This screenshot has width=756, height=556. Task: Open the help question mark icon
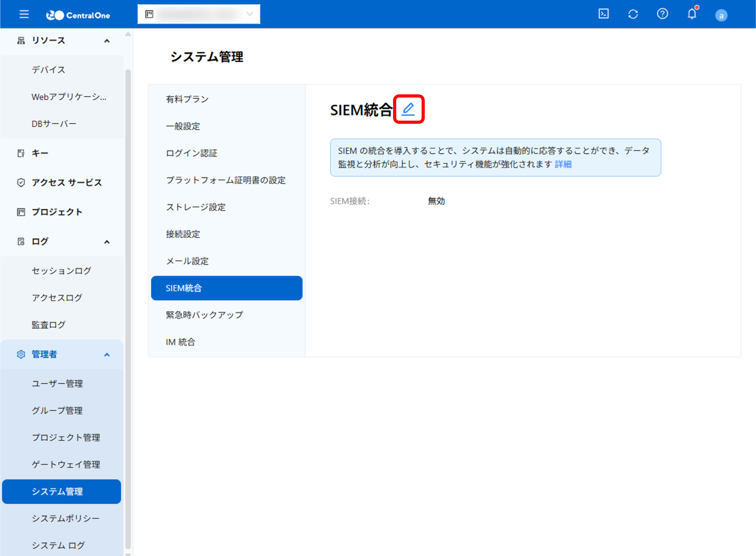(662, 14)
